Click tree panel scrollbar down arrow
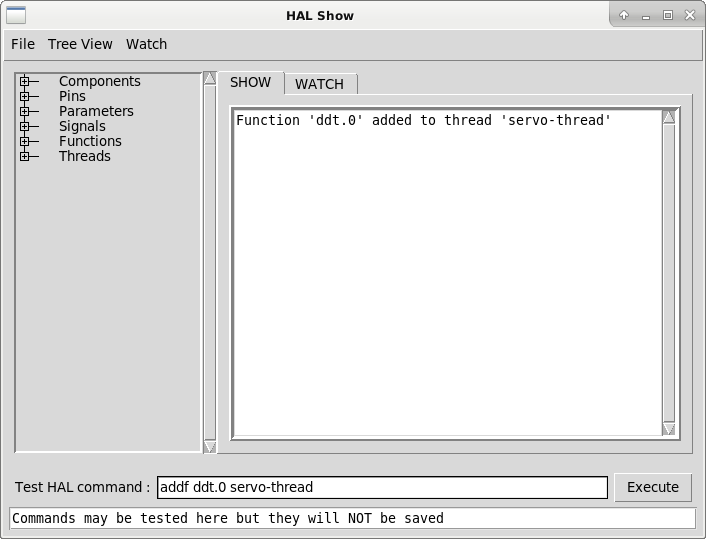Screen dimensions: 706x539 click(209, 446)
